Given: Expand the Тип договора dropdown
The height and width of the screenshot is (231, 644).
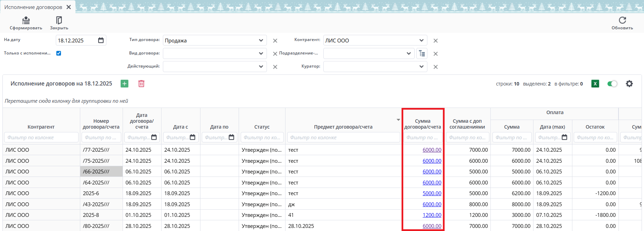Looking at the screenshot, I should point(261,40).
